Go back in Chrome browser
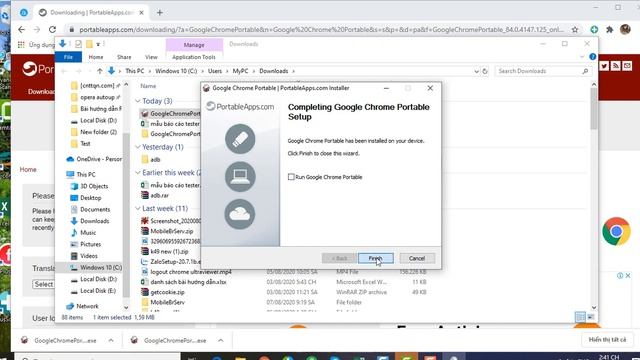640x360 pixels. point(21,29)
